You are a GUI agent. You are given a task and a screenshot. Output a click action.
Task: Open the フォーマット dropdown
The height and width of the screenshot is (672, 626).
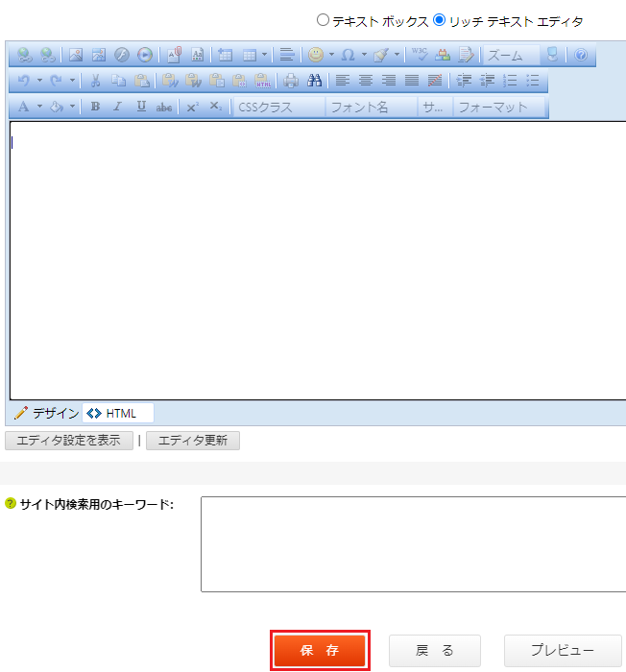pos(499,107)
